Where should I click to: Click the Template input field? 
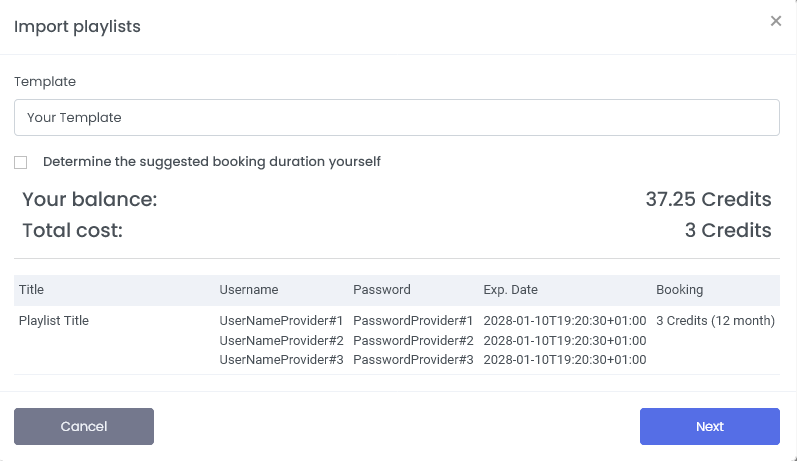coord(396,117)
